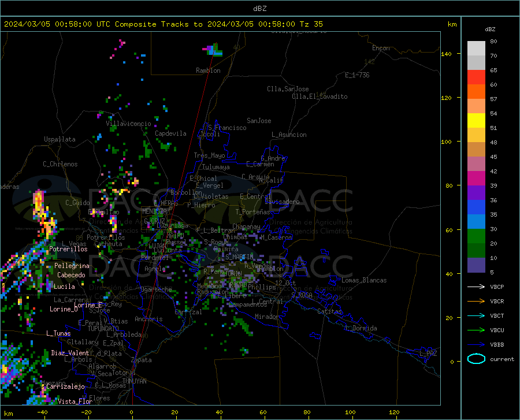The width and height of the screenshot is (520, 420).
Task: Click the Tulumaya place label
Action: [216, 167]
